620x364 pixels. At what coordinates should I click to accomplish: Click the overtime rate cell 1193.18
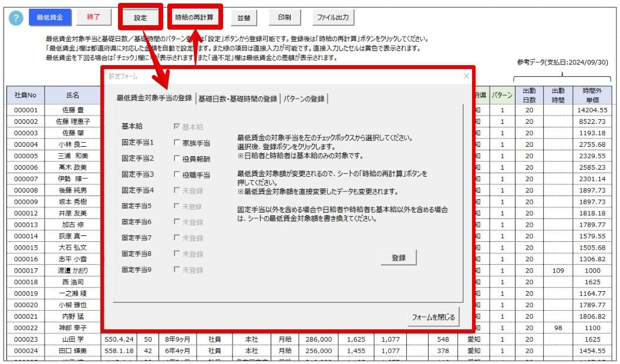point(592,133)
